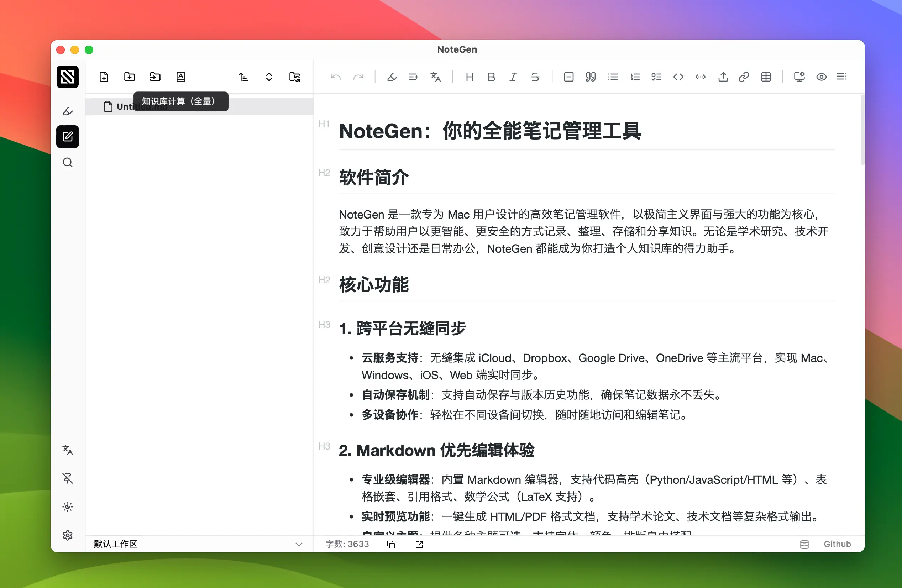Click the word count 字数: 3633
Viewport: 902px width, 588px height.
point(347,544)
